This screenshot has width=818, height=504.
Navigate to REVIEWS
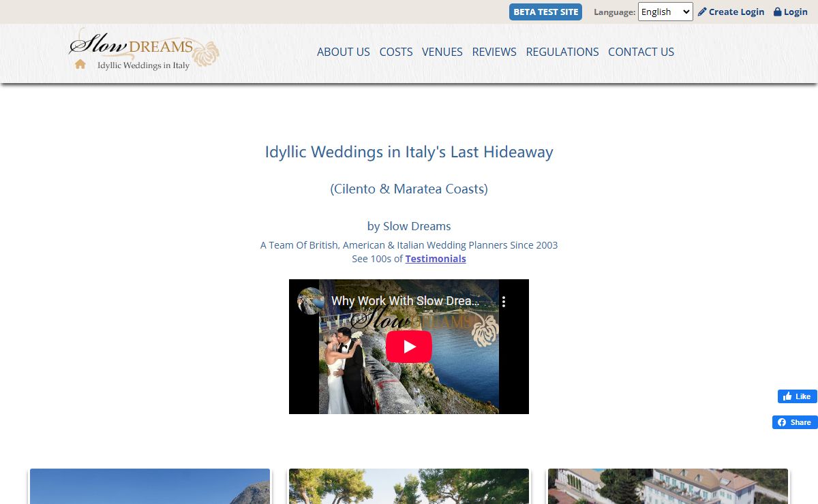point(494,52)
